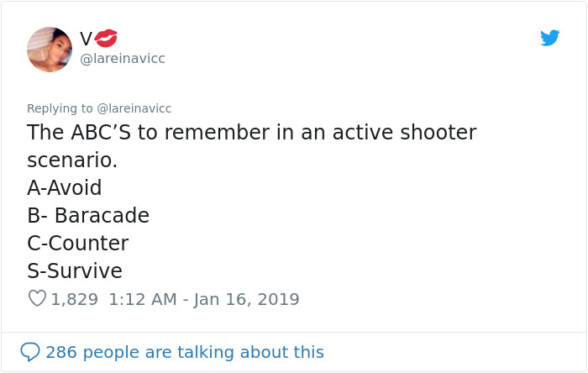Click the speech bubble conversation icon
The height and width of the screenshot is (373, 588).
pyautogui.click(x=30, y=352)
